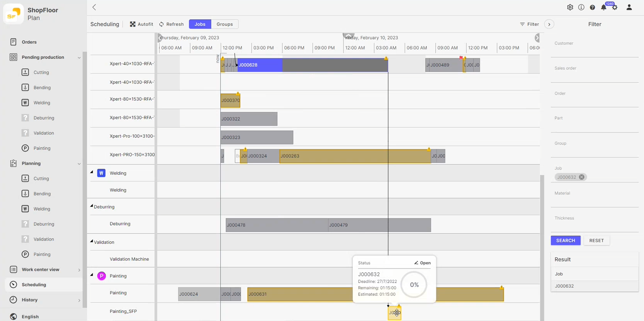Select job J000263 bar
The image size is (644, 321).
click(355, 156)
